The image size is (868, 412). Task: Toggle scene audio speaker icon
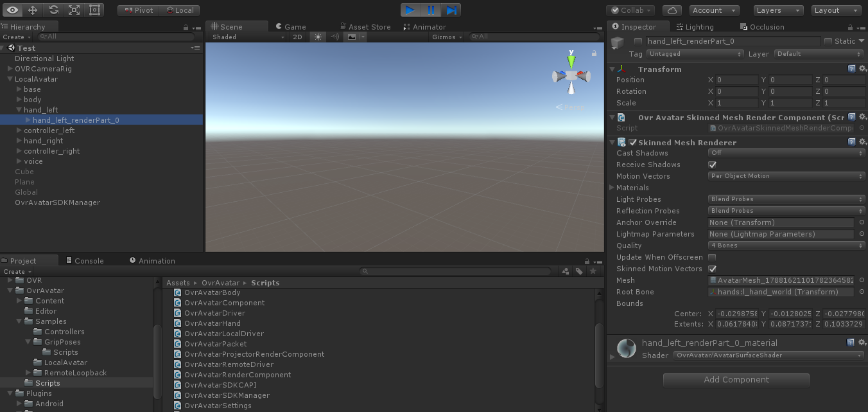pyautogui.click(x=334, y=37)
